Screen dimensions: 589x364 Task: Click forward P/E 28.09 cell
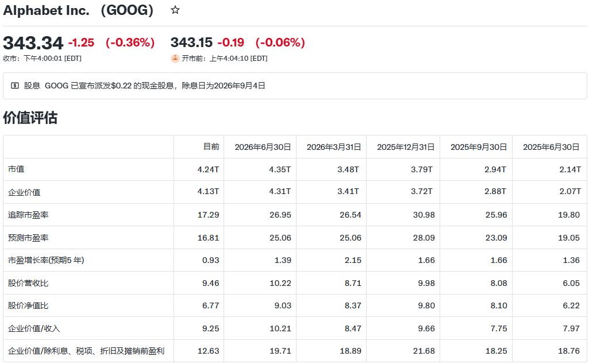click(x=424, y=238)
